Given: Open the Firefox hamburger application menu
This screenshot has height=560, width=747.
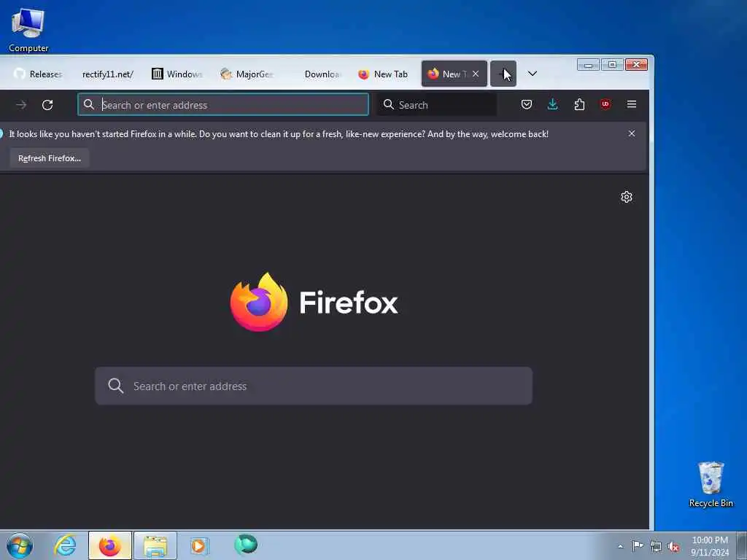Looking at the screenshot, I should 632,104.
